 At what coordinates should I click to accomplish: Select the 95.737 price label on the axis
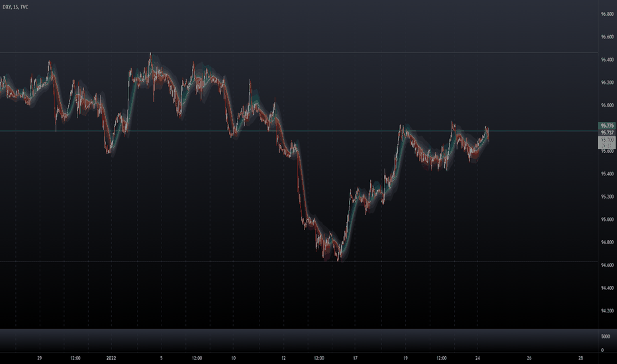[607, 132]
